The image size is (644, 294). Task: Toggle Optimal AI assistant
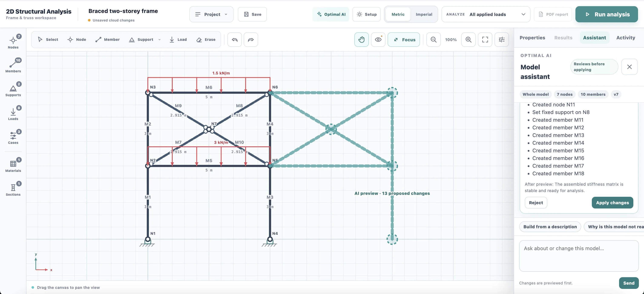(x=331, y=14)
